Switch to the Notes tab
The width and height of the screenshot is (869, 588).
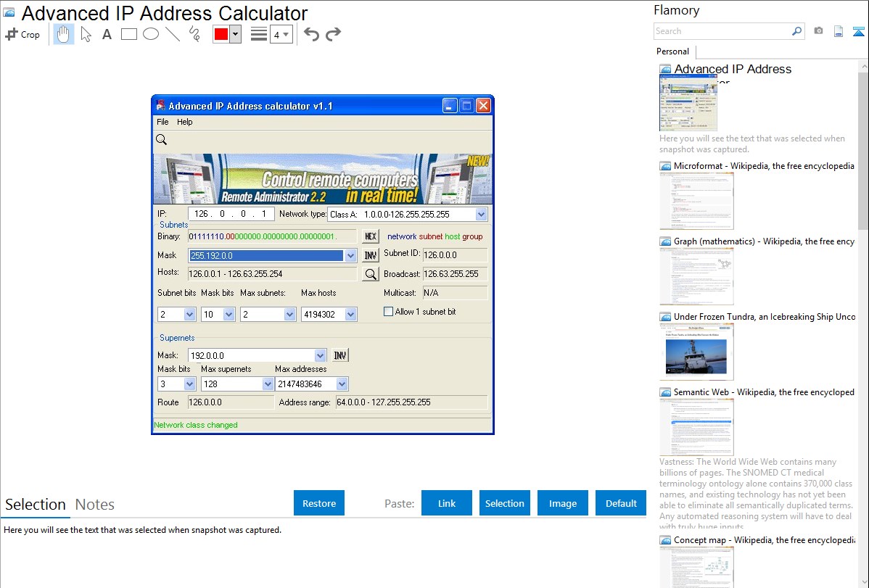pos(95,505)
